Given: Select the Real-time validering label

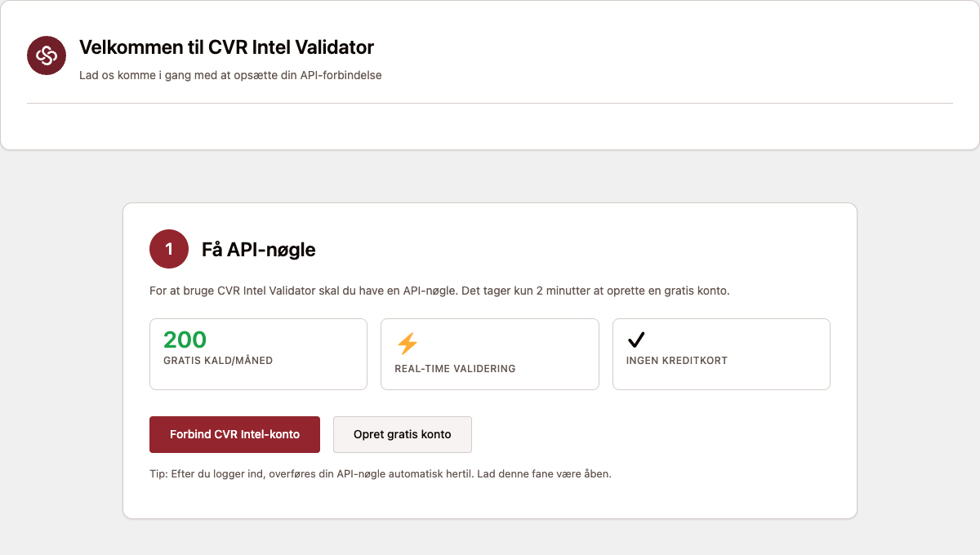Looking at the screenshot, I should coord(455,369).
